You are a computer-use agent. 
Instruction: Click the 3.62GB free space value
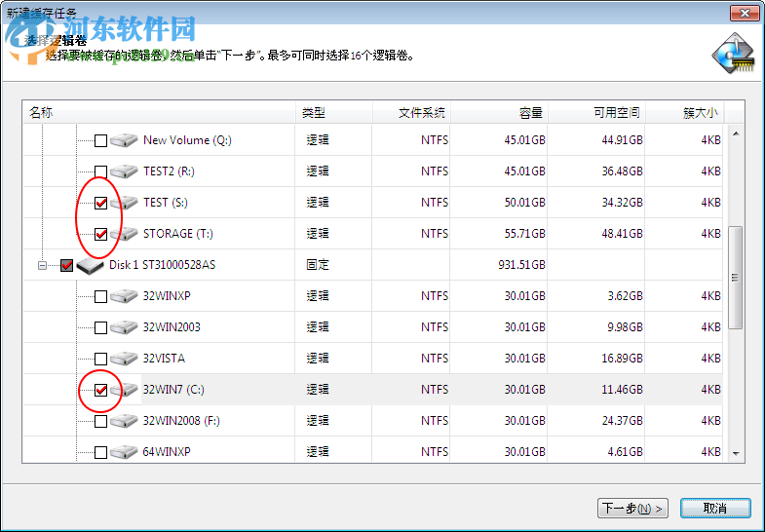coord(625,296)
